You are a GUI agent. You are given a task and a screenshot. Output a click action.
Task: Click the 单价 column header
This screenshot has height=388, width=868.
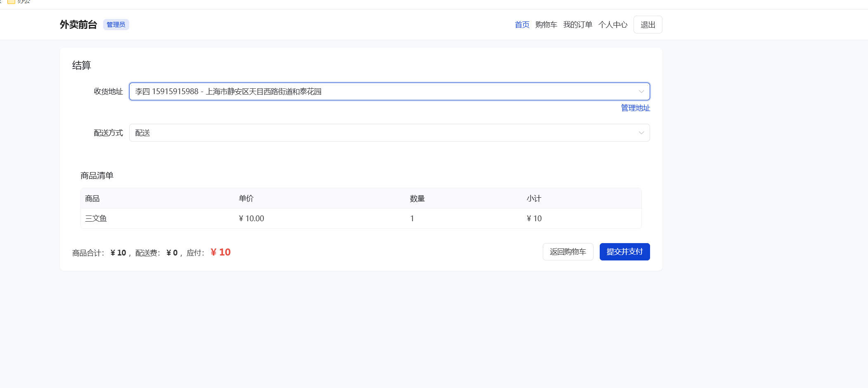pos(246,199)
